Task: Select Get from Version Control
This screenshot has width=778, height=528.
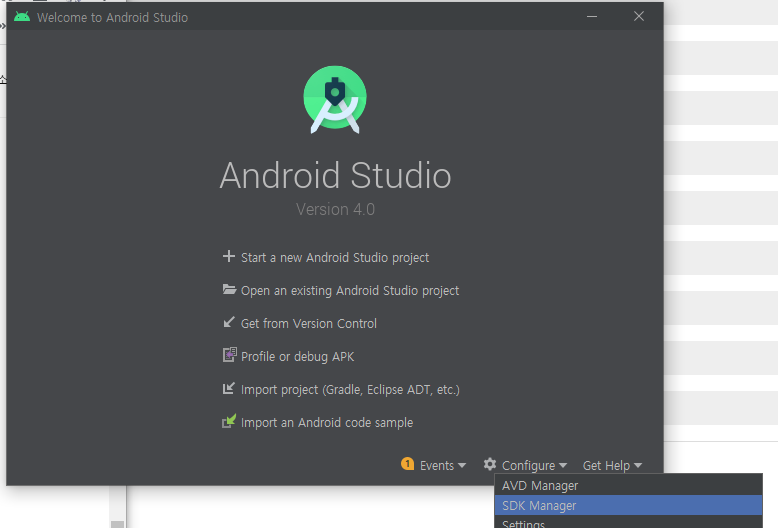Action: pos(309,324)
